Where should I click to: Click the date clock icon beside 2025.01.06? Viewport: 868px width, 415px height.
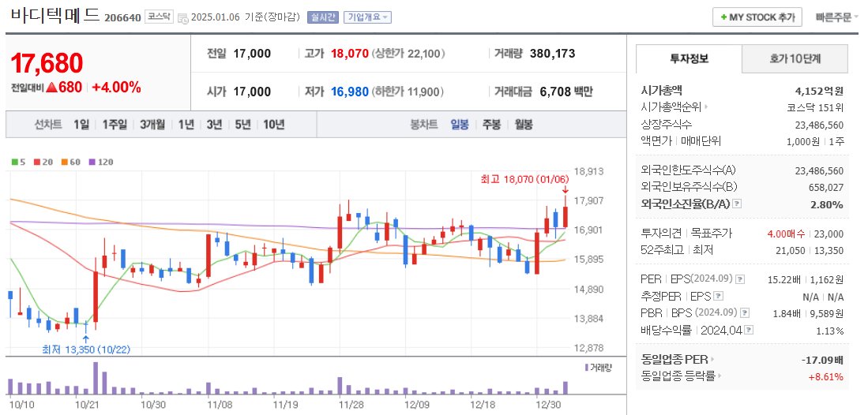183,18
